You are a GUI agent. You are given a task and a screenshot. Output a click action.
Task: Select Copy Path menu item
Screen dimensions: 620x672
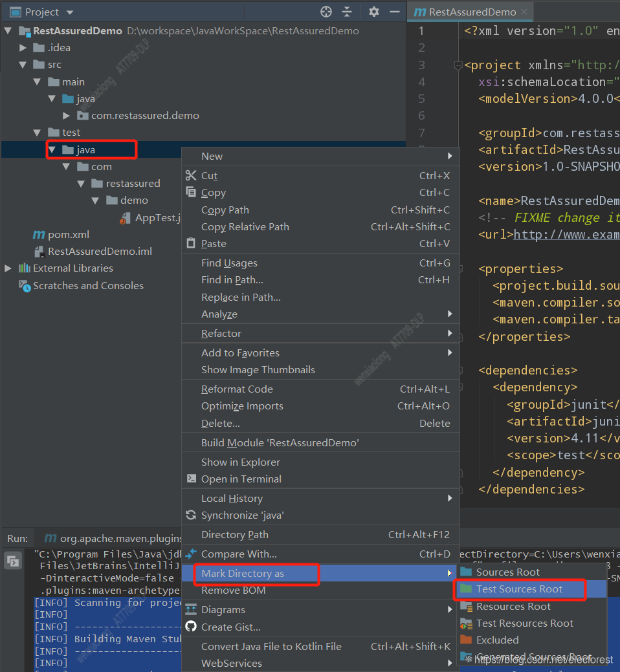[321, 210]
